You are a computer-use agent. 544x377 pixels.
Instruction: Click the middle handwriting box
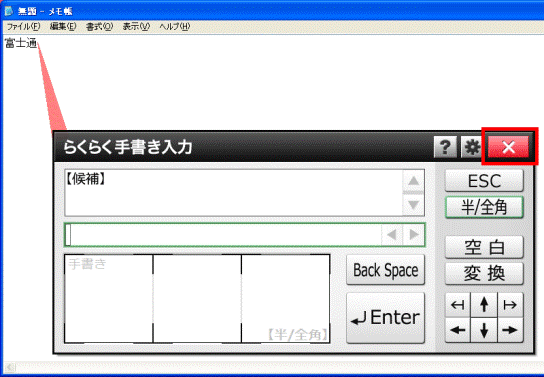[x=197, y=299]
